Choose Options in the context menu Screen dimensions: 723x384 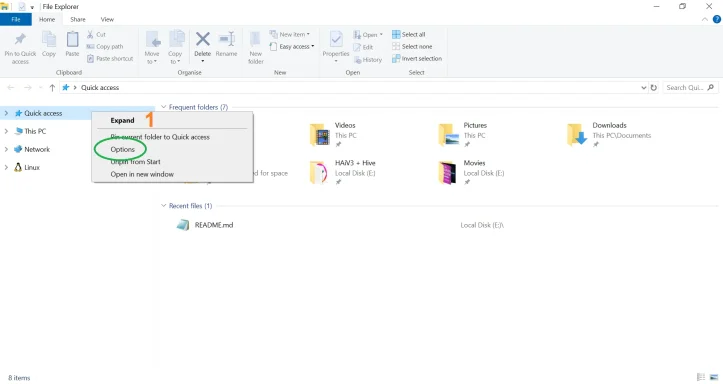pos(122,149)
